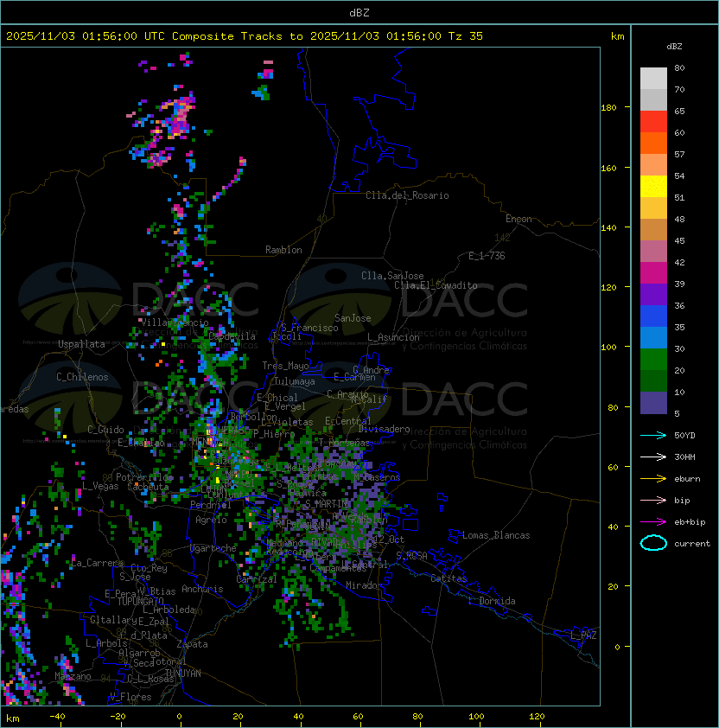Image resolution: width=719 pixels, height=728 pixels.
Task: Click the 'Ramblon' label north of the radar
Action: coord(283,250)
